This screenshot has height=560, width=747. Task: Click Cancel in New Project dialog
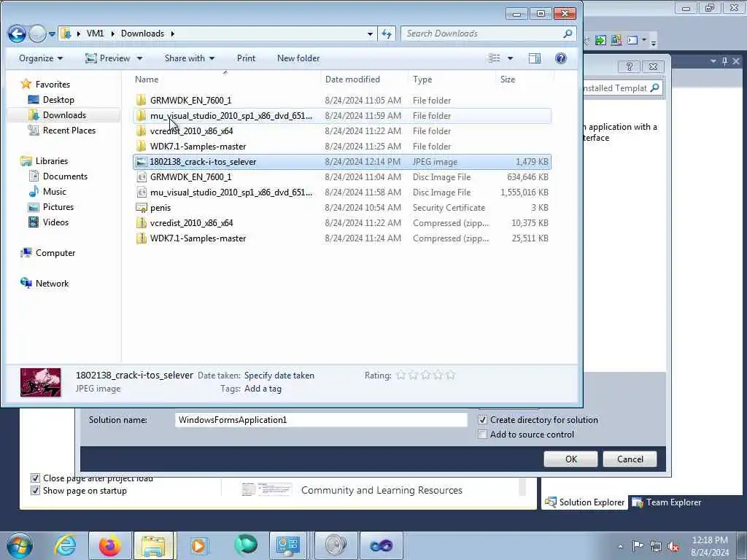[x=630, y=459]
